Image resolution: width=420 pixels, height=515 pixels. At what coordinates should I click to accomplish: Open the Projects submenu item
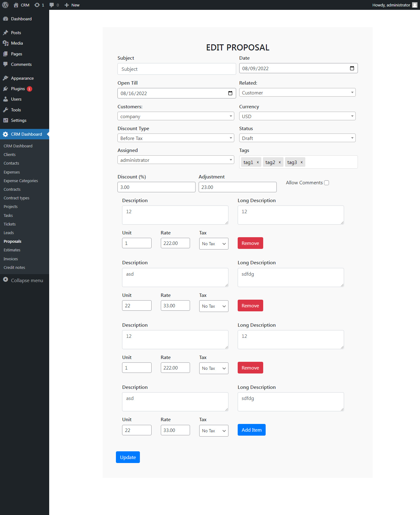coord(10,207)
